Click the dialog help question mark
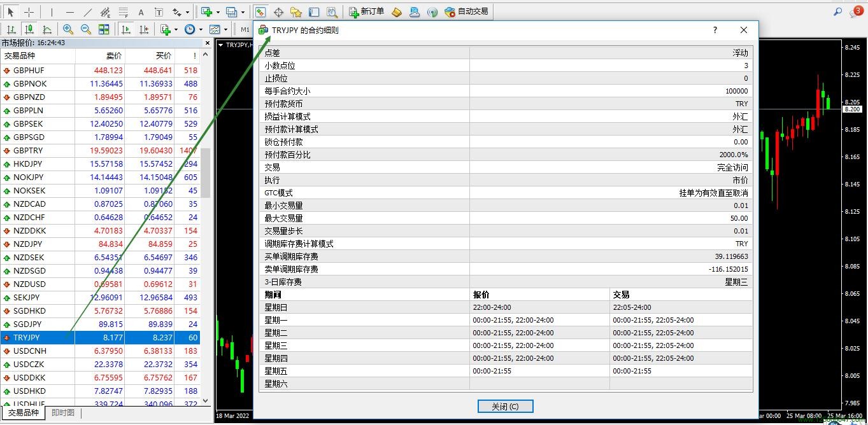 click(x=715, y=30)
